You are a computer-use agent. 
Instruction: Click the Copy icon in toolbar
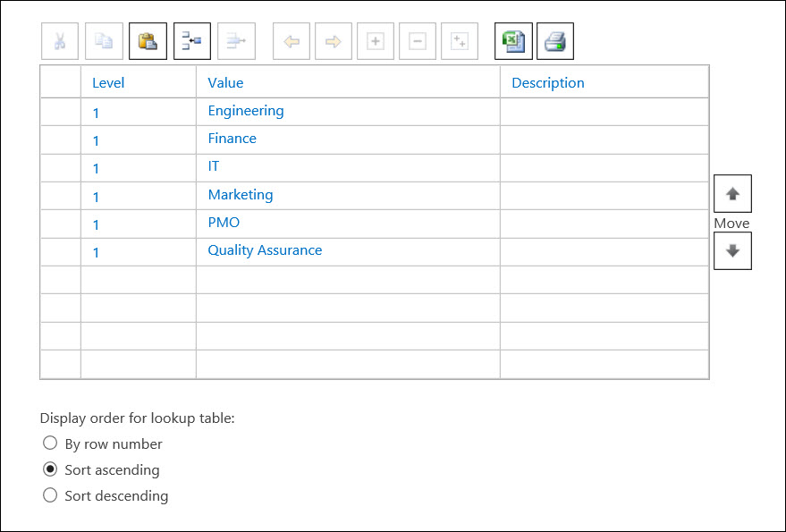104,41
